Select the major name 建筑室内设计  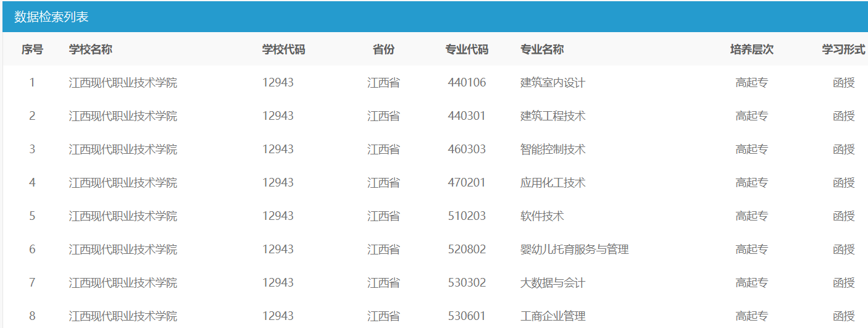pos(553,82)
